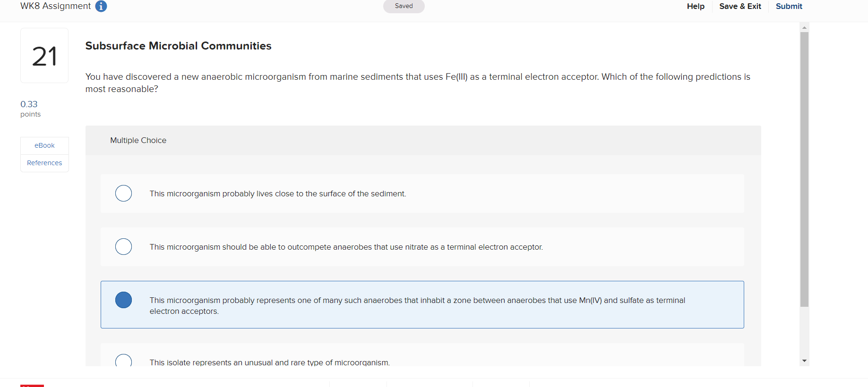Submit the WK8 Assignment

[789, 6]
